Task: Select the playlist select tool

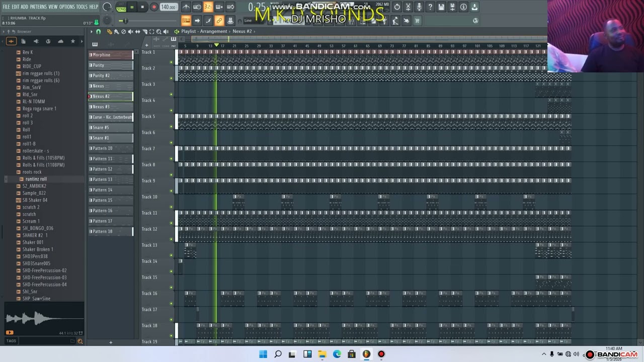Action: [x=151, y=32]
